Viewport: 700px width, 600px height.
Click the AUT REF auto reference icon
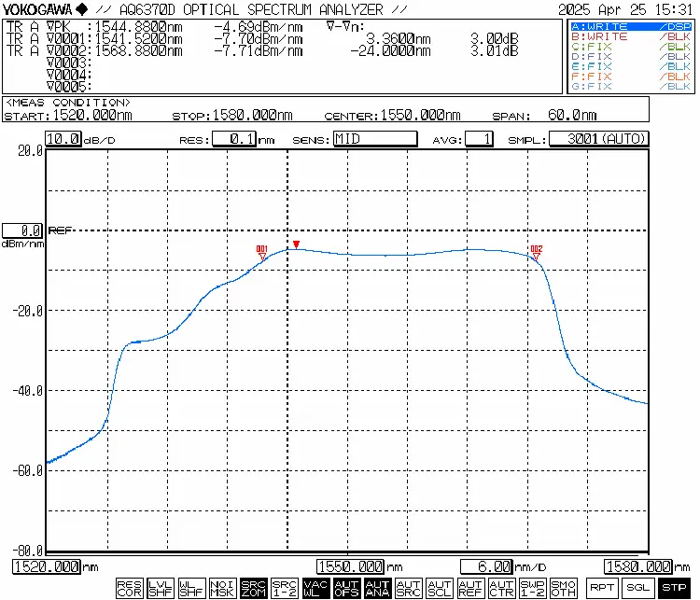pyautogui.click(x=469, y=588)
